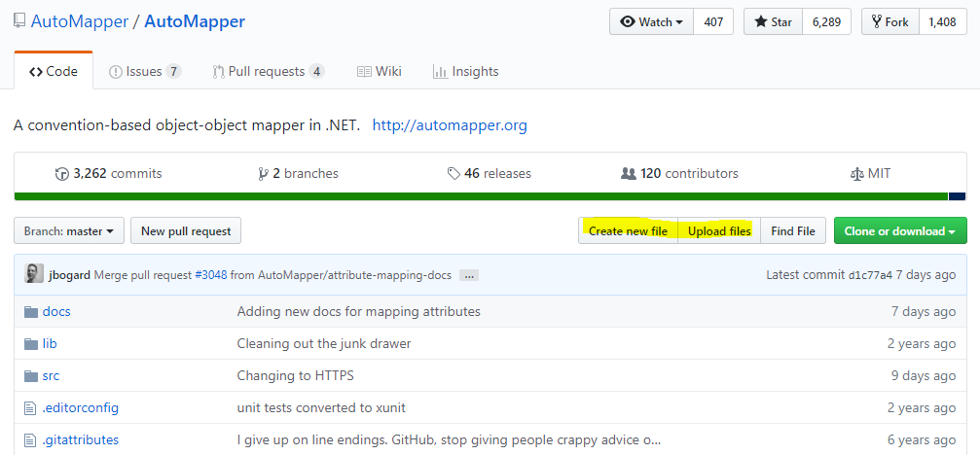Click the Find File button
980x455 pixels.
[793, 231]
